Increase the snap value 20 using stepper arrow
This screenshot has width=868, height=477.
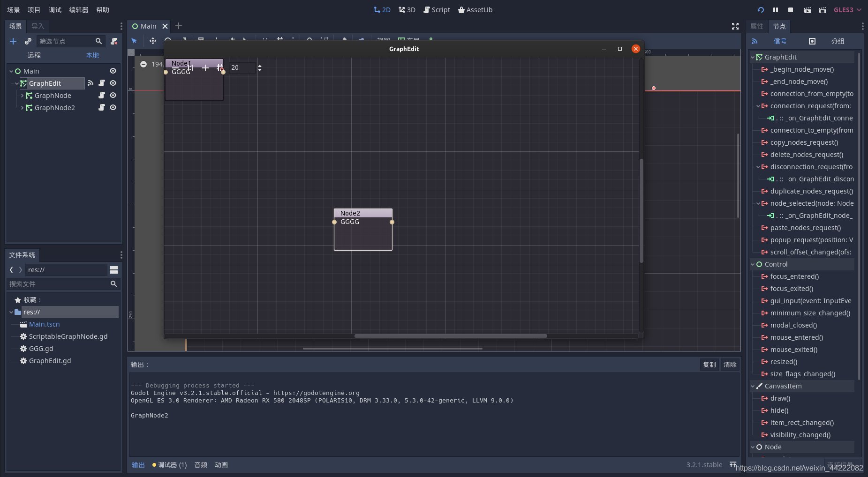[x=260, y=65]
